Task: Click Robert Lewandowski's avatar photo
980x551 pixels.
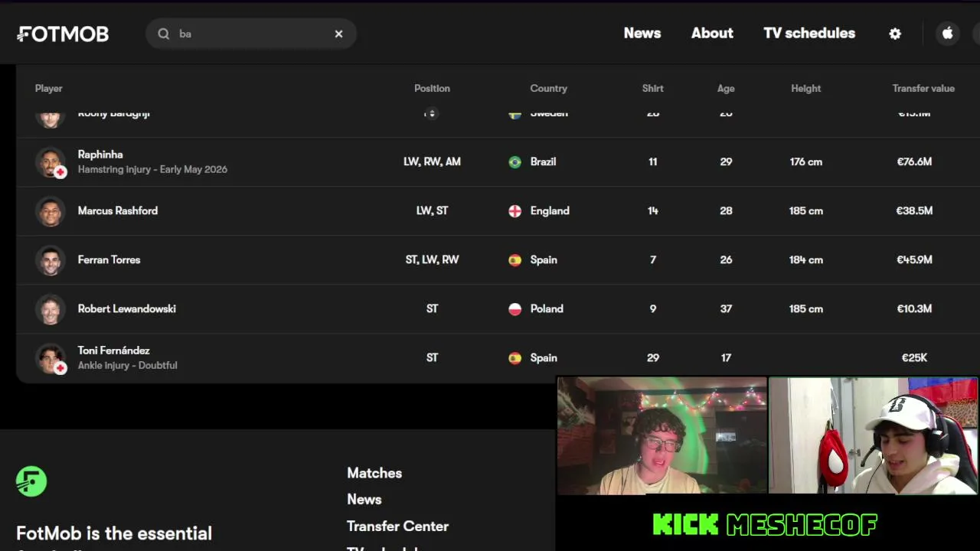Action: pos(51,309)
